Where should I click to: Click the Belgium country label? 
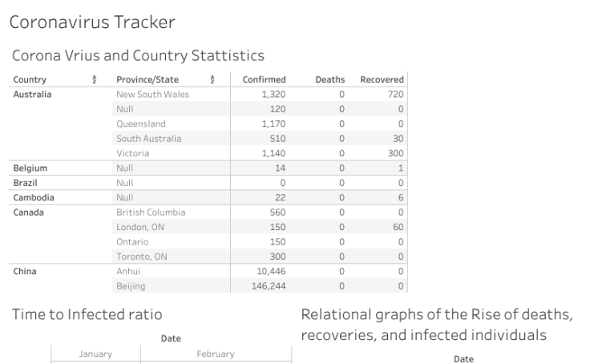click(30, 168)
